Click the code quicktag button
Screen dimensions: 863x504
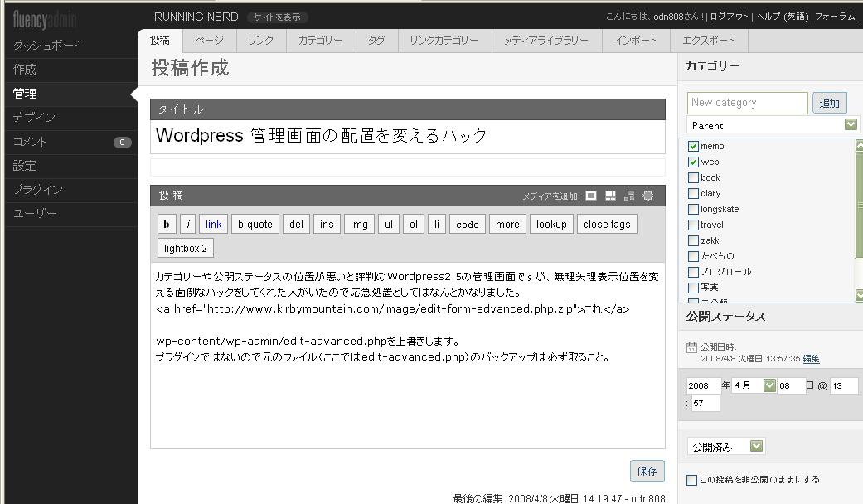coord(468,225)
